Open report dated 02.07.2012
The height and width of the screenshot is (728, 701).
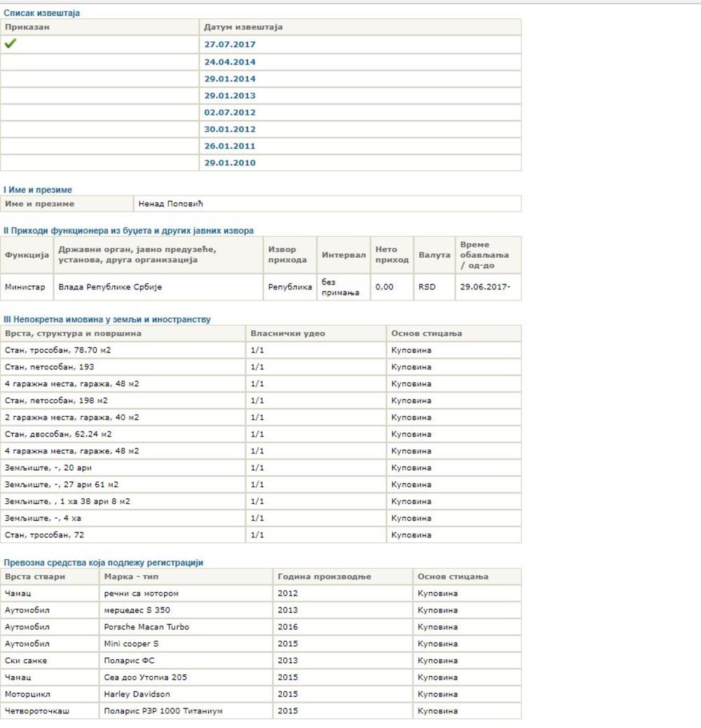[x=229, y=112]
